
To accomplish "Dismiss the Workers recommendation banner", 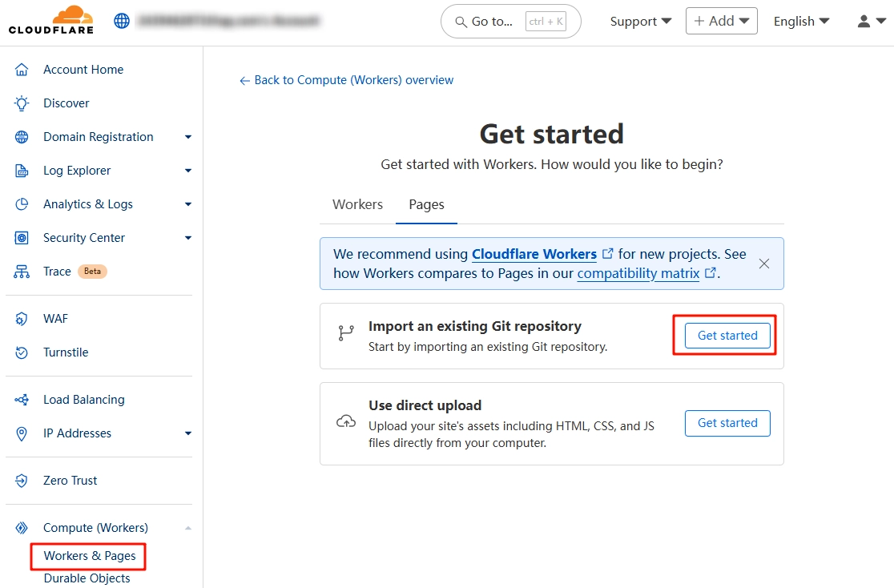I will coord(764,264).
